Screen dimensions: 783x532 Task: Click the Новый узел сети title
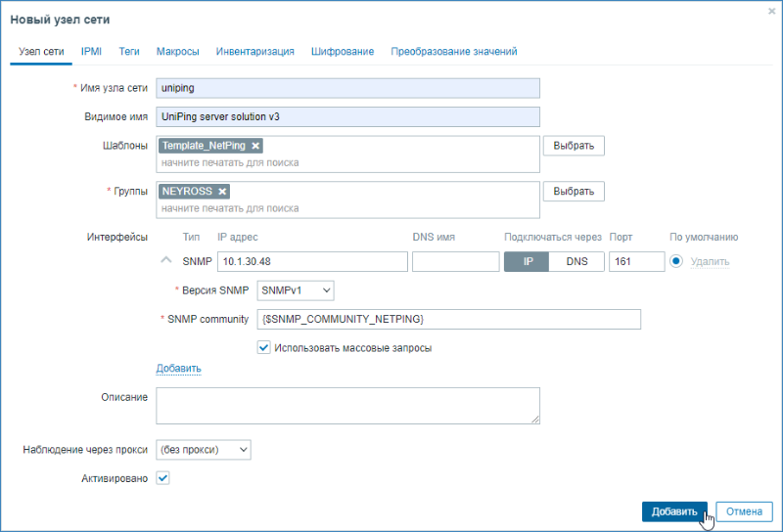pyautogui.click(x=60, y=20)
